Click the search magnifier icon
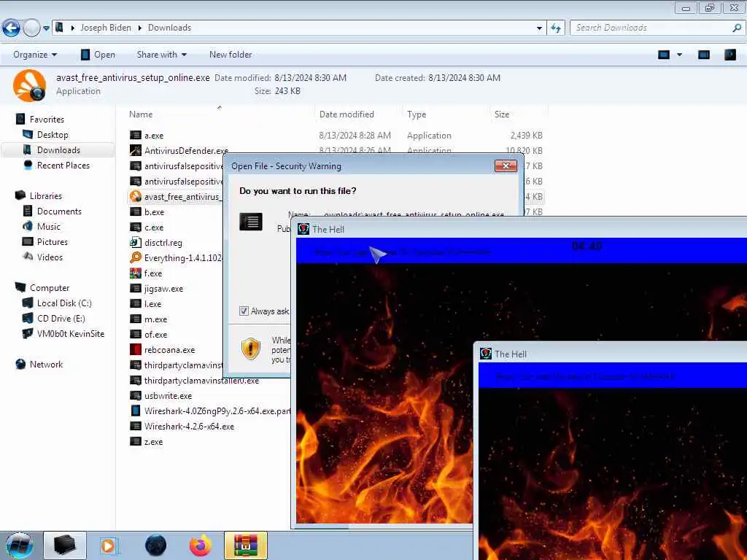The height and width of the screenshot is (560, 747). [x=737, y=28]
